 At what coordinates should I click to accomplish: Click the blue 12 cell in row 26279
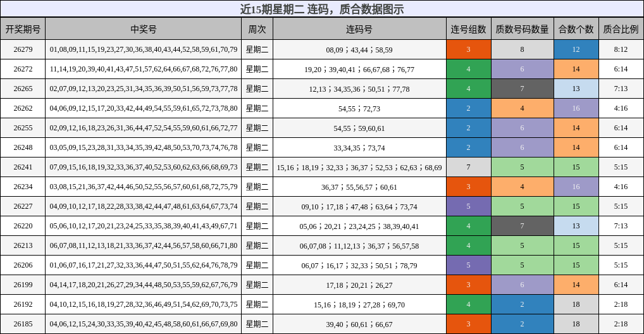[576, 49]
